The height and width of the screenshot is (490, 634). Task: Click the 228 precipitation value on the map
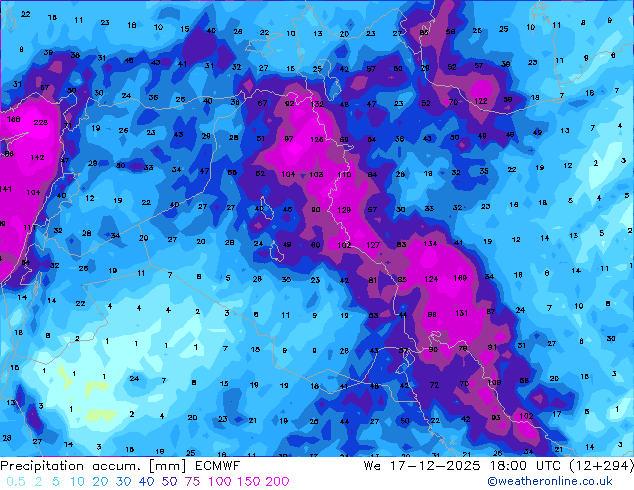[40, 122]
